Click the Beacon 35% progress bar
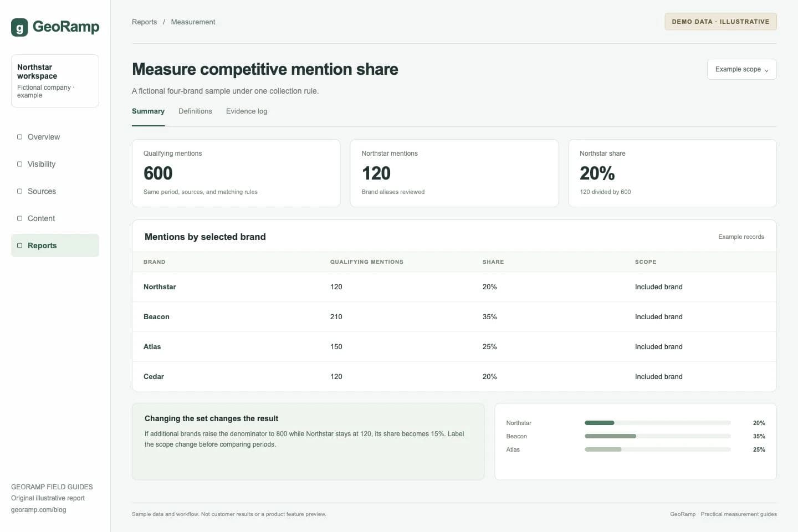The width and height of the screenshot is (798, 532). click(x=657, y=436)
